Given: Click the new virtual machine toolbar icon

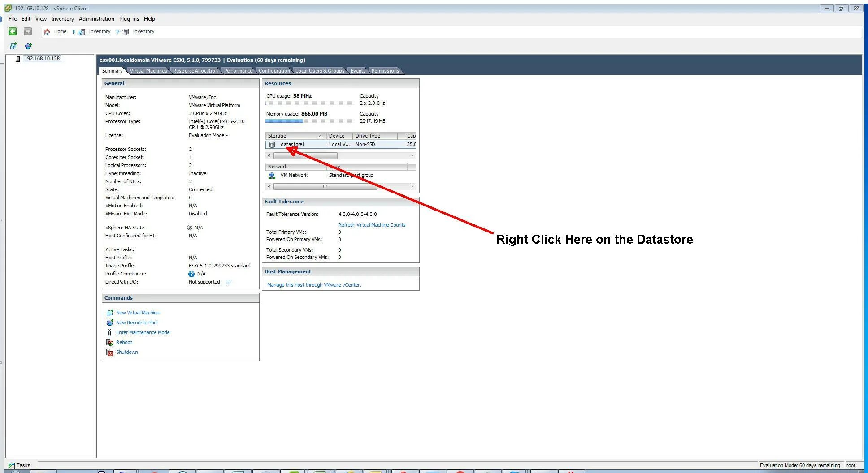Looking at the screenshot, I should point(13,46).
